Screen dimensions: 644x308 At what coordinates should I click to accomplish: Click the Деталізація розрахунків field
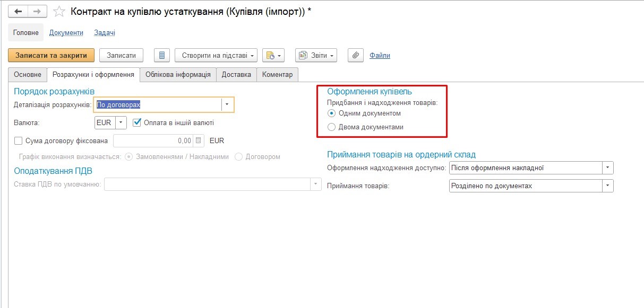(157, 104)
